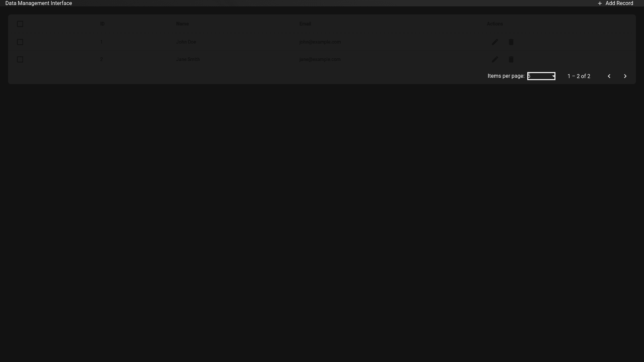
Task: Check the Jane Smith row checkbox
Action: tap(20, 59)
